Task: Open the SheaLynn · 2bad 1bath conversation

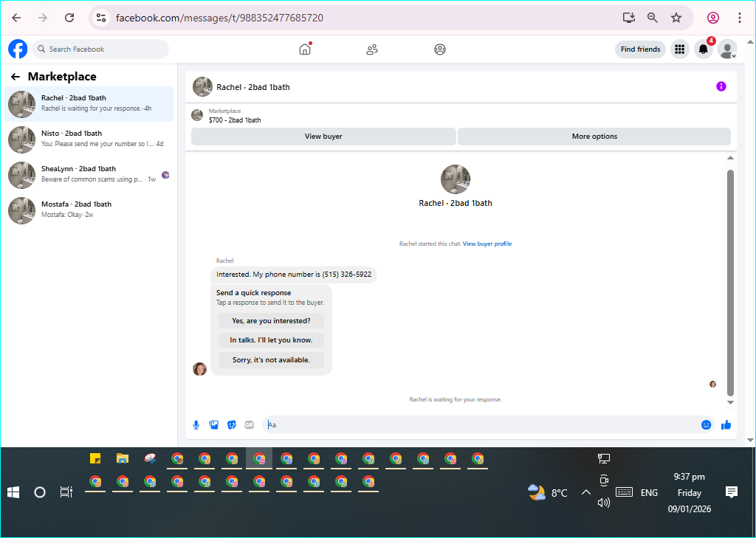Action: pos(89,174)
